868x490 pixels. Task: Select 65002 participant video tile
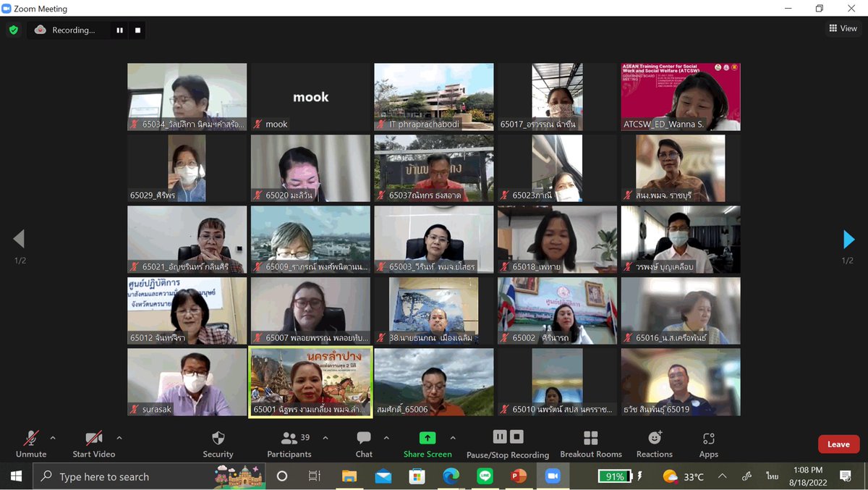(557, 311)
